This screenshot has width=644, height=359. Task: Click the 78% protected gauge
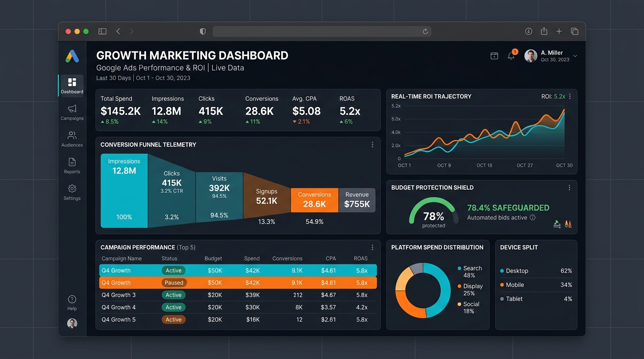tap(434, 213)
